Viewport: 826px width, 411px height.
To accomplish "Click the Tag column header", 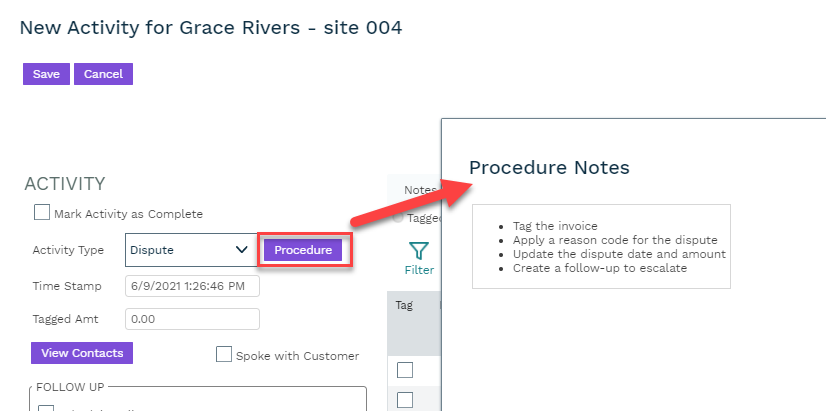I will coord(404,305).
